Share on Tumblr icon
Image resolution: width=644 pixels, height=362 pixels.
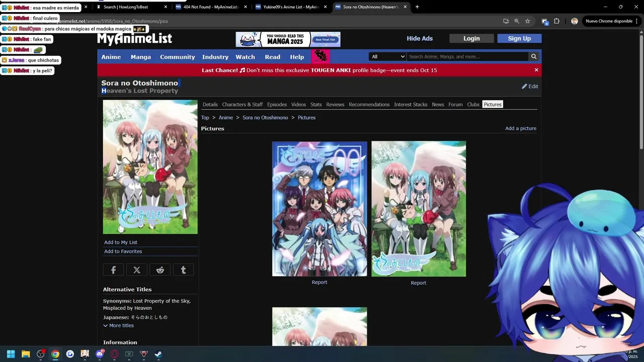183,270
